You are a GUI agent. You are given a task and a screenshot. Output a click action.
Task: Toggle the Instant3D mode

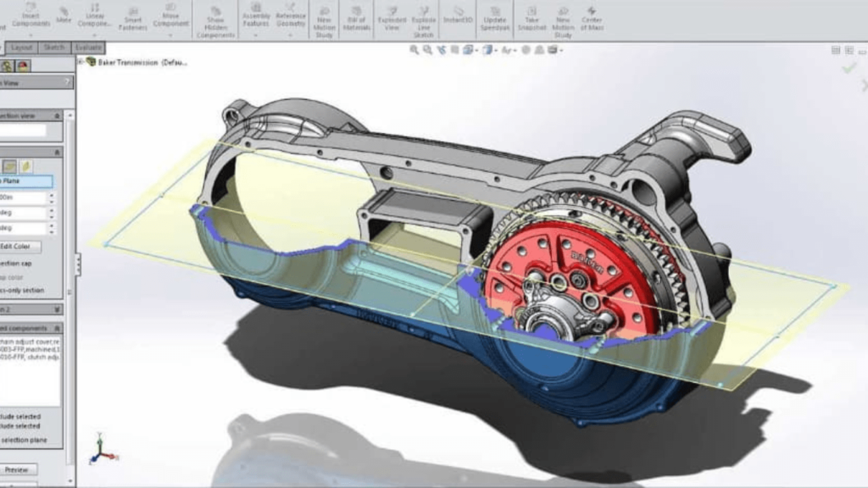[458, 15]
